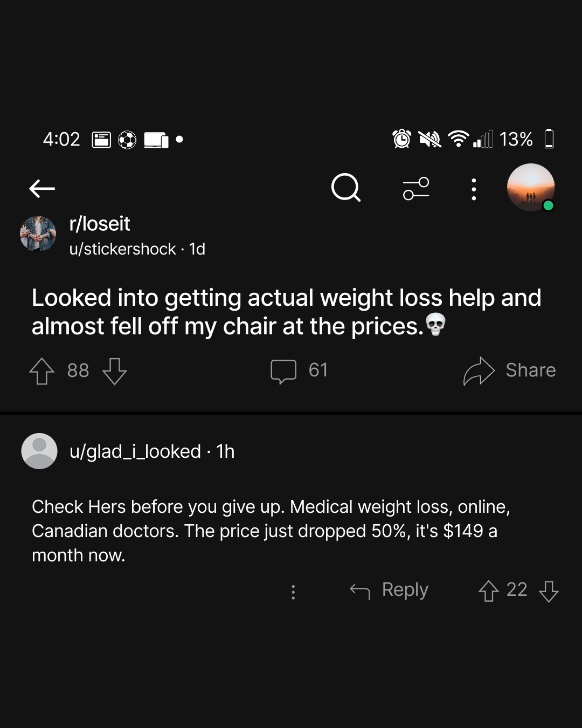View u/stickershock profile

coord(123,249)
